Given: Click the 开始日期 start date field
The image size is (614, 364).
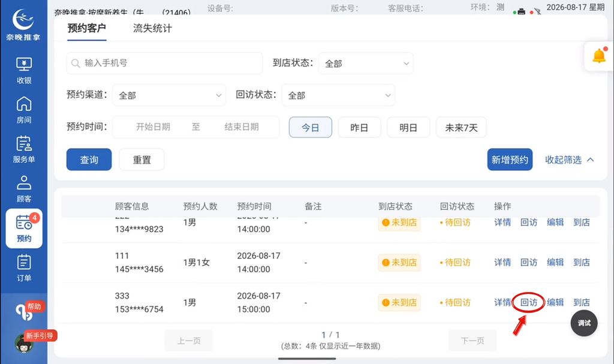Looking at the screenshot, I should tap(153, 127).
